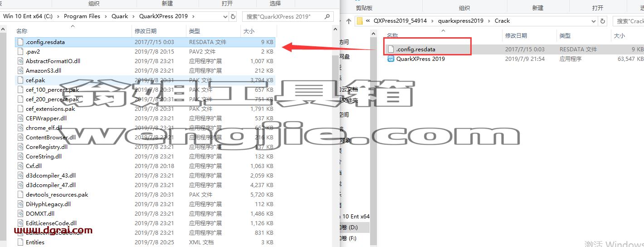Select chrome_elf.dll file name
The height and width of the screenshot is (247, 644).
coord(44,128)
